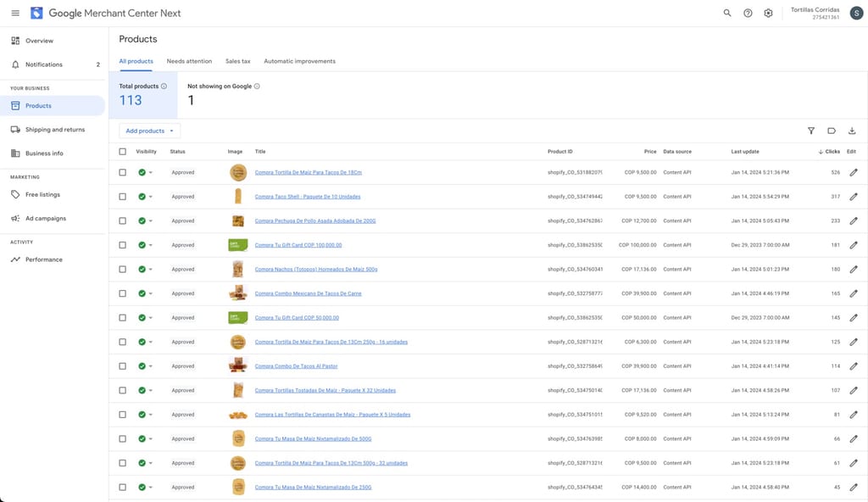Edit the Combo De Tacos Al Pastor row
Viewport: 868px width, 502px height.
(854, 366)
